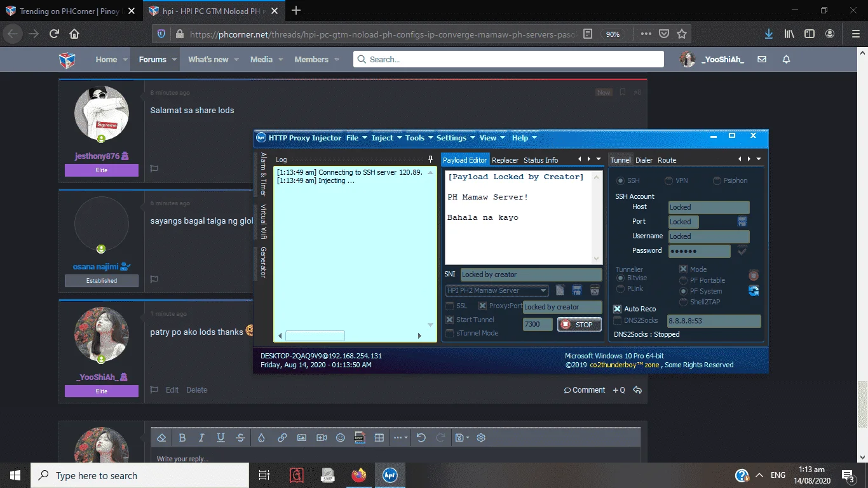
Task: Click blue refresh icon in Tunnel panel
Action: [x=754, y=290]
